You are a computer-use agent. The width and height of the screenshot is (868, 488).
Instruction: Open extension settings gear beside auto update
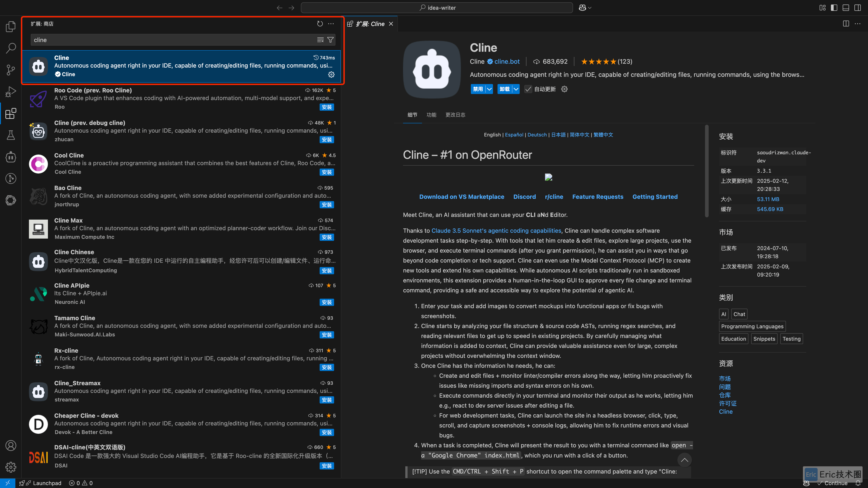(x=564, y=89)
